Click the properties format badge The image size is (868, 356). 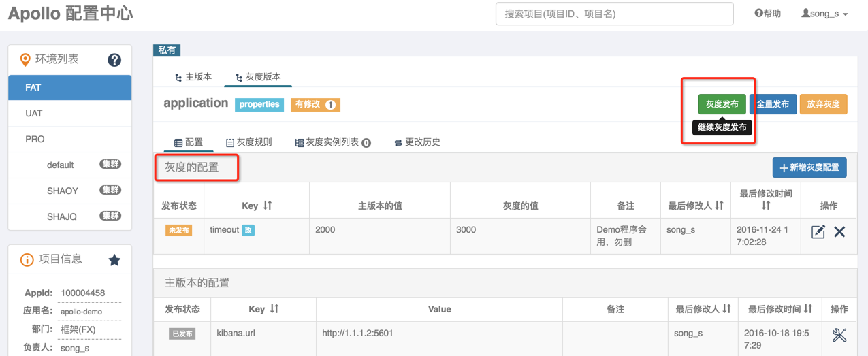click(259, 104)
